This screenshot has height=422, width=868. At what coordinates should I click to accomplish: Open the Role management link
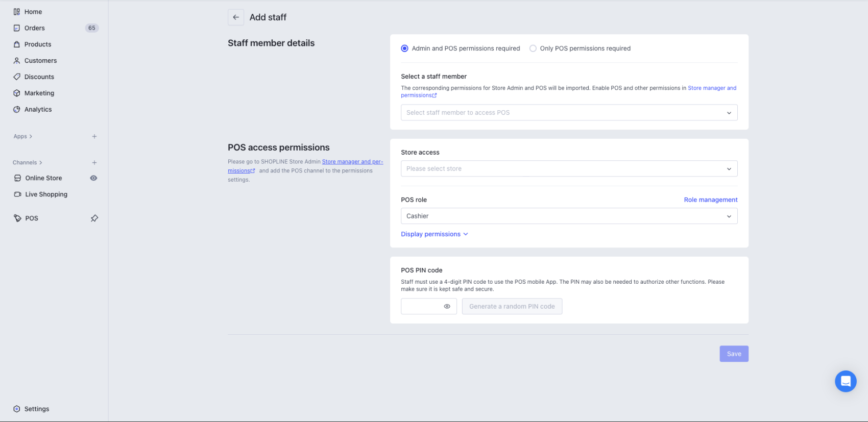tap(710, 200)
